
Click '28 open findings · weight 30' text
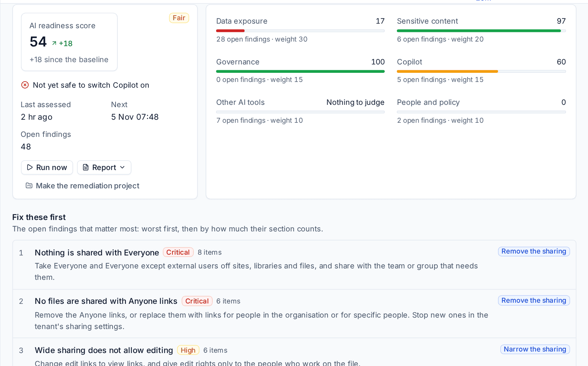262,39
